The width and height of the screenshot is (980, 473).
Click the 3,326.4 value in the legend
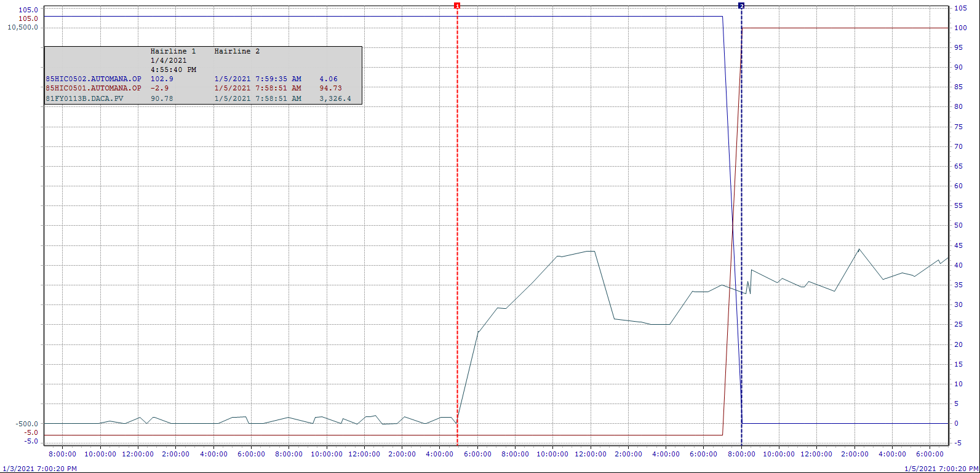tap(335, 98)
